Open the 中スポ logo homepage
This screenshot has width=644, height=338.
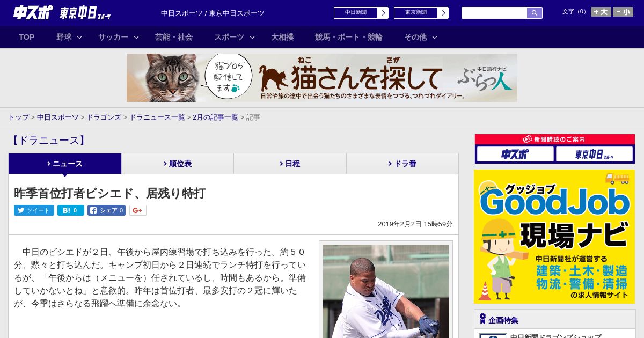tap(33, 13)
